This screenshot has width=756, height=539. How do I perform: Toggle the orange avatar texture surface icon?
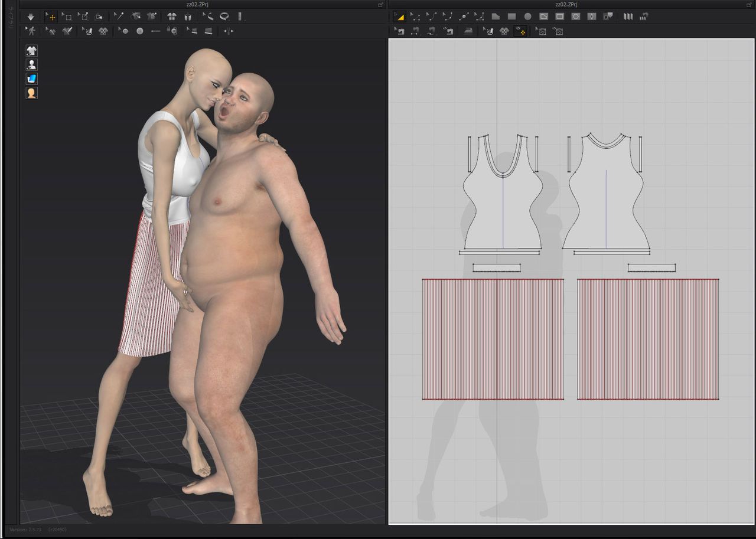[x=31, y=93]
